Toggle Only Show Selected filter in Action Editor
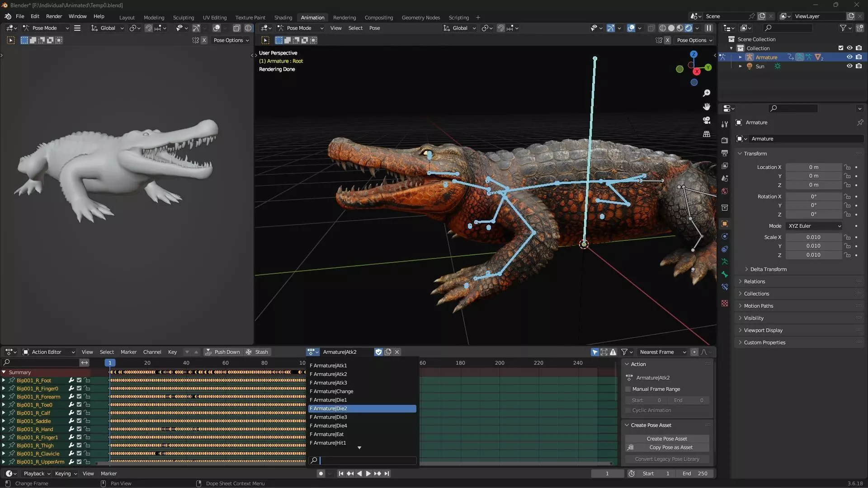Image resolution: width=868 pixels, height=488 pixels. 595,352
